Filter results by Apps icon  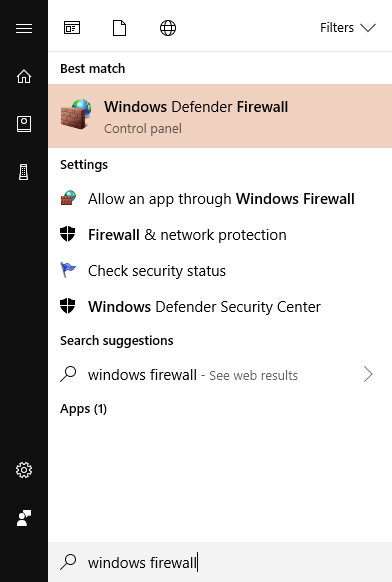point(72,28)
